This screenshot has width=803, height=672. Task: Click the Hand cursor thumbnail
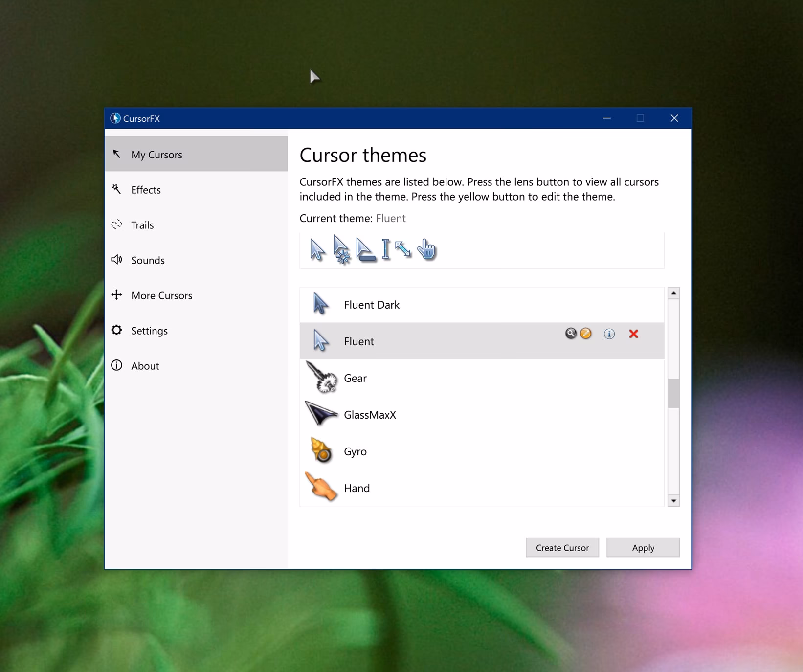pyautogui.click(x=321, y=487)
